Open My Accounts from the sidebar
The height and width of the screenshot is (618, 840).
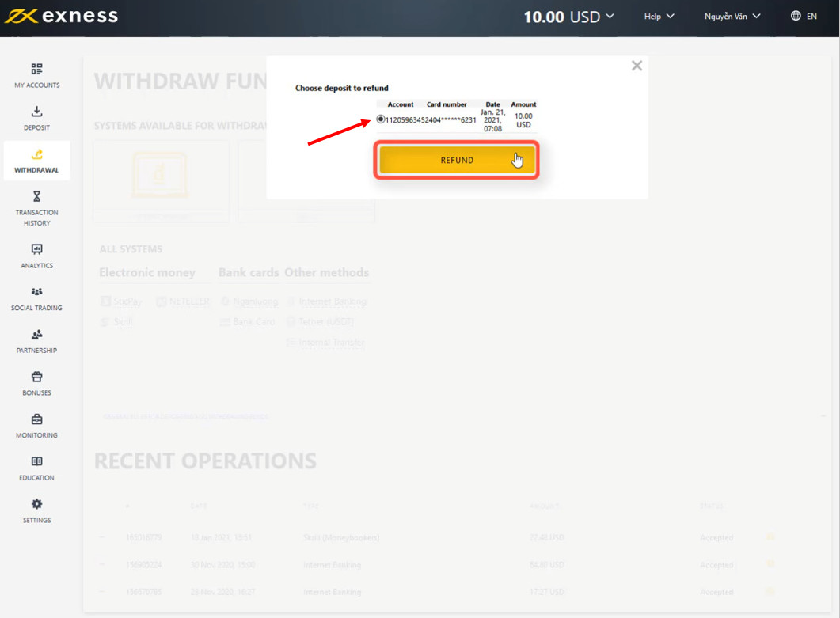click(x=36, y=75)
